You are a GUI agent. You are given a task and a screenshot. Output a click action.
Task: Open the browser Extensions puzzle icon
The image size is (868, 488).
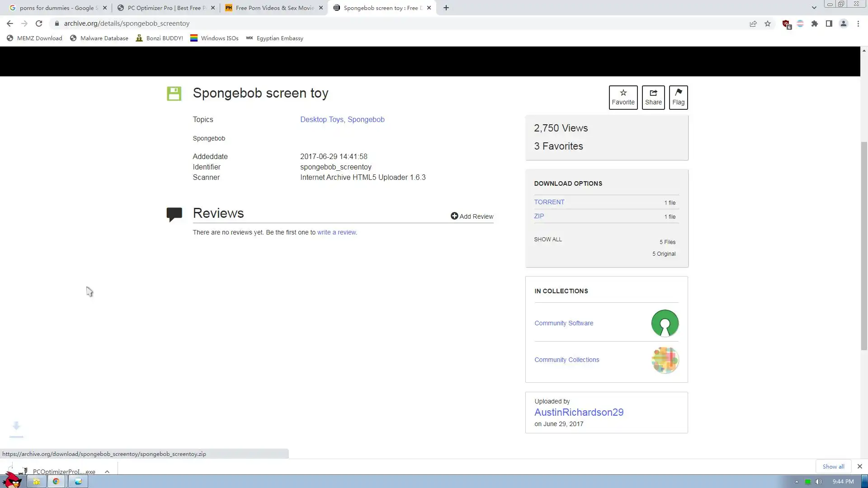point(815,23)
